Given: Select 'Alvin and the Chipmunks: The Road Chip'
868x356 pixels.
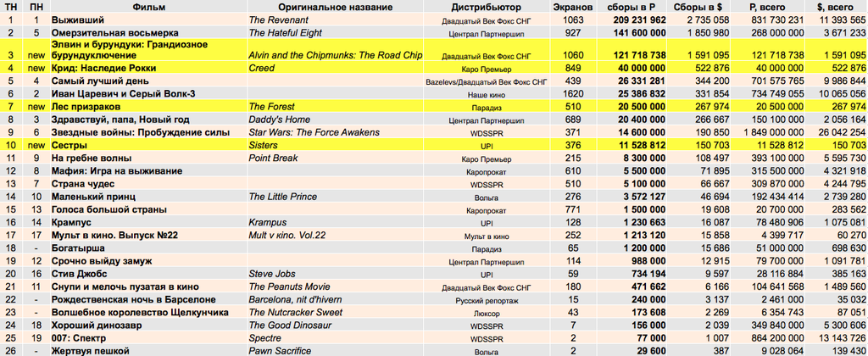Looking at the screenshot, I should click(336, 55).
